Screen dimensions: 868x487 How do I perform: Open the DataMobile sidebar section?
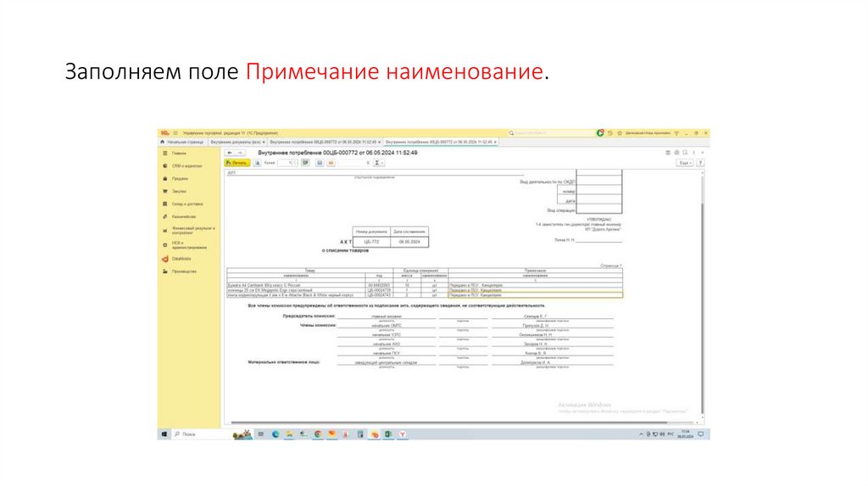point(181,259)
